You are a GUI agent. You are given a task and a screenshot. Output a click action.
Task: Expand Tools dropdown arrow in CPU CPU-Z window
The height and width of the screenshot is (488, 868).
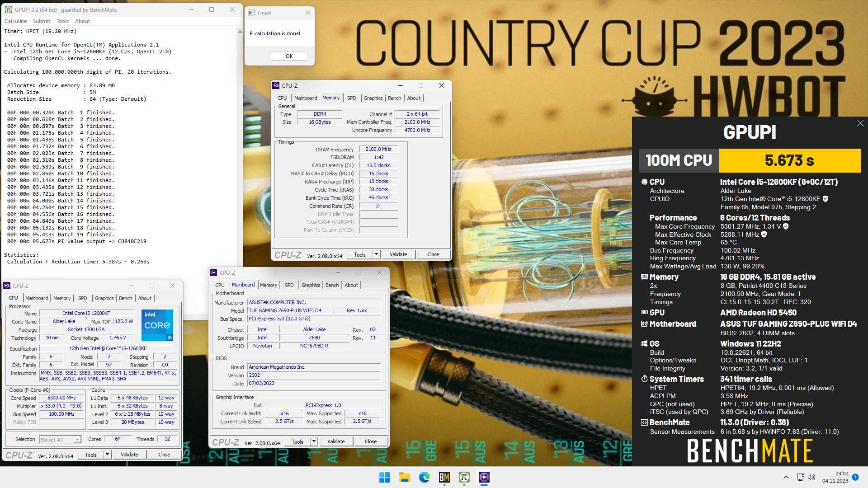pyautogui.click(x=107, y=455)
